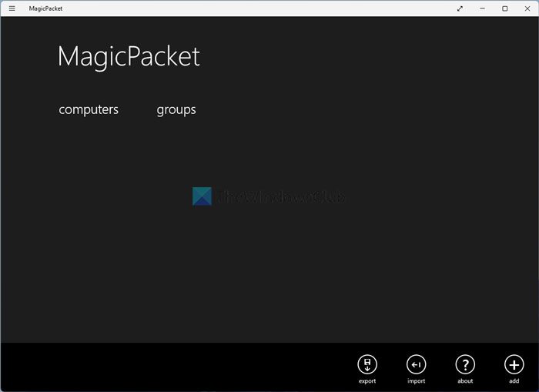Maximize the MagicPacket window
The height and width of the screenshot is (392, 539).
click(504, 8)
